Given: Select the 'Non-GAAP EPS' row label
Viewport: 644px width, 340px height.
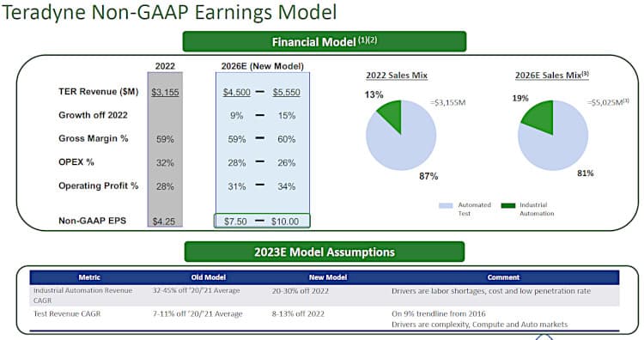Looking at the screenshot, I should (93, 221).
